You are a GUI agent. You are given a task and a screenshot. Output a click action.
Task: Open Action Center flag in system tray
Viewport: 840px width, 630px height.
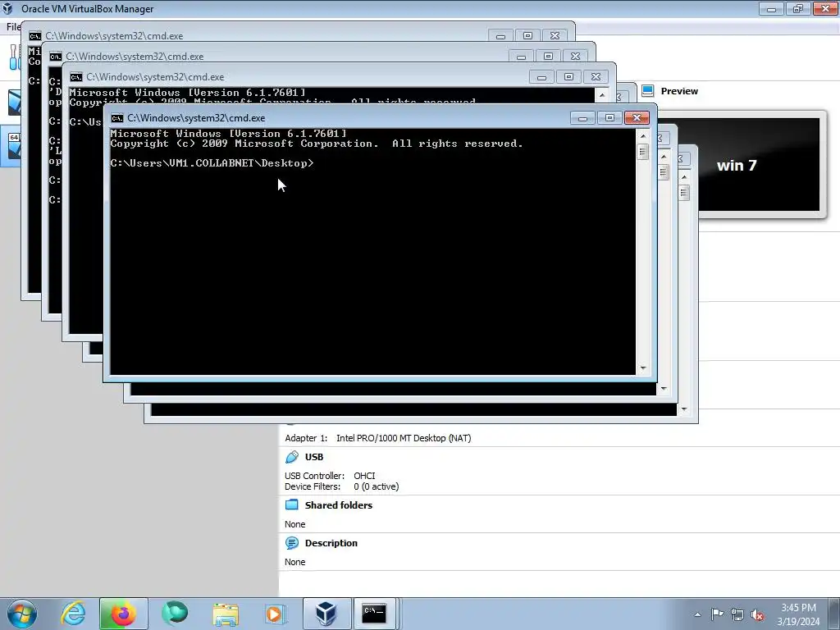[x=717, y=614]
